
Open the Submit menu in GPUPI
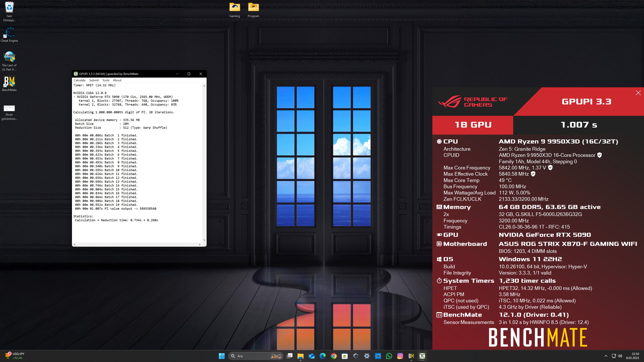94,80
